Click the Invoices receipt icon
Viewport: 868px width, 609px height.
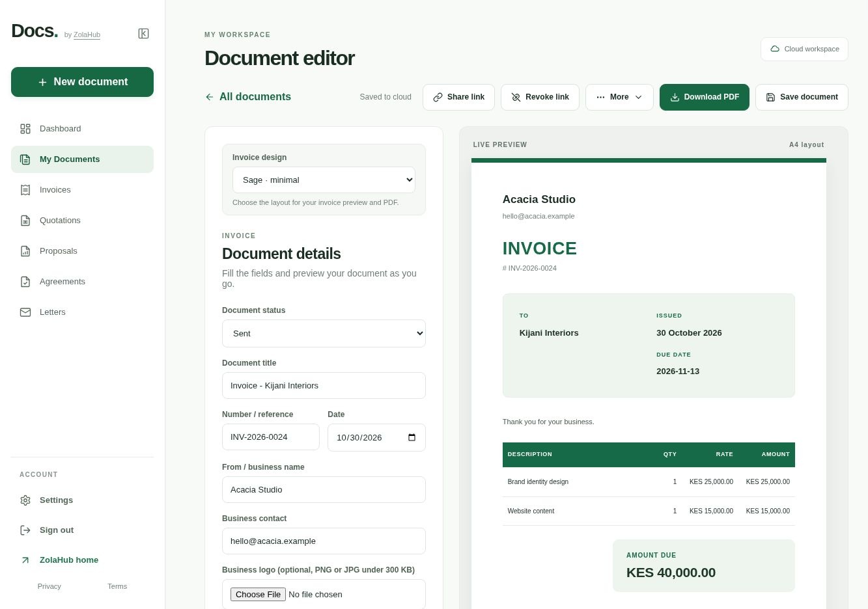(x=25, y=190)
